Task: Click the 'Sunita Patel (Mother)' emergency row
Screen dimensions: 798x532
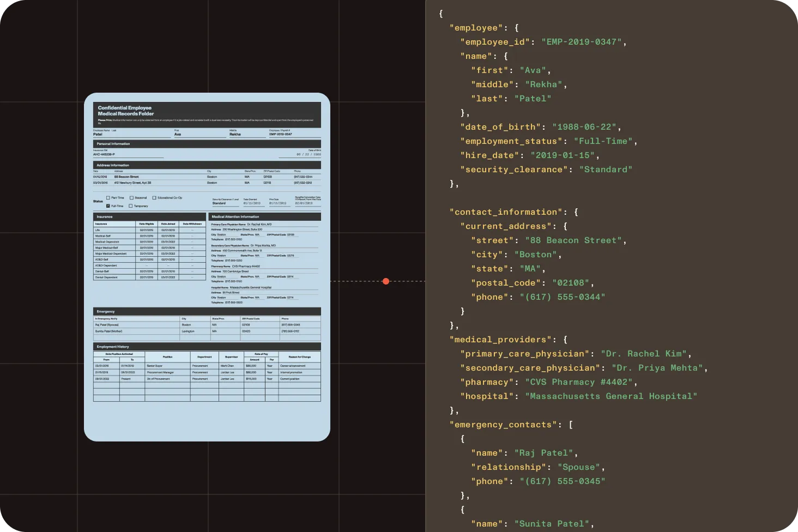Action: click(x=207, y=331)
